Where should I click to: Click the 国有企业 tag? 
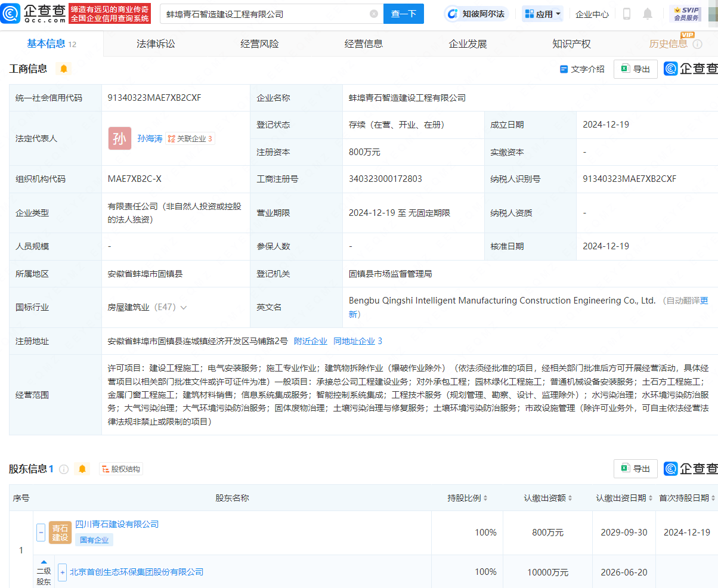(94, 540)
